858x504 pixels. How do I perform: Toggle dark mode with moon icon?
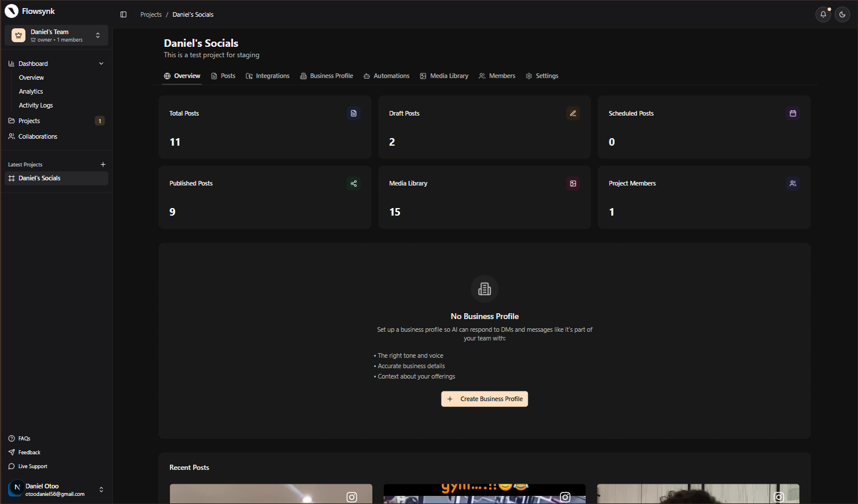click(842, 14)
